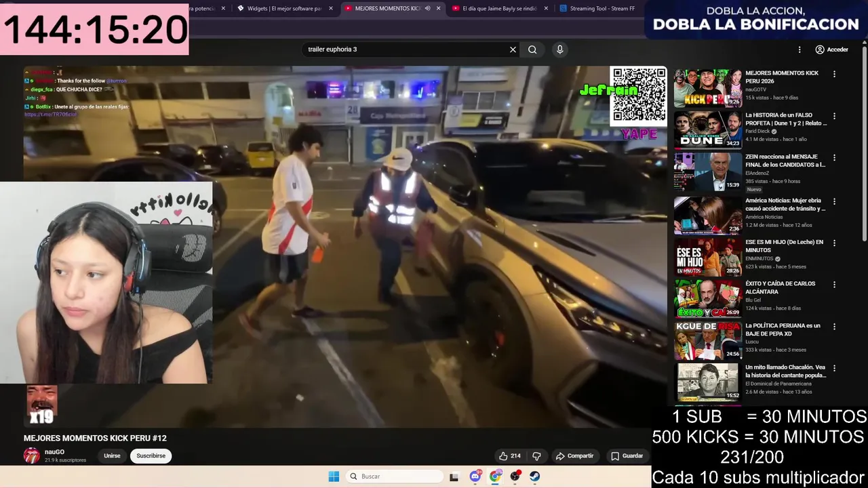This screenshot has width=868, height=488.
Task: Open ÉXITO Y CAÍDA thumbnail
Action: 708,298
